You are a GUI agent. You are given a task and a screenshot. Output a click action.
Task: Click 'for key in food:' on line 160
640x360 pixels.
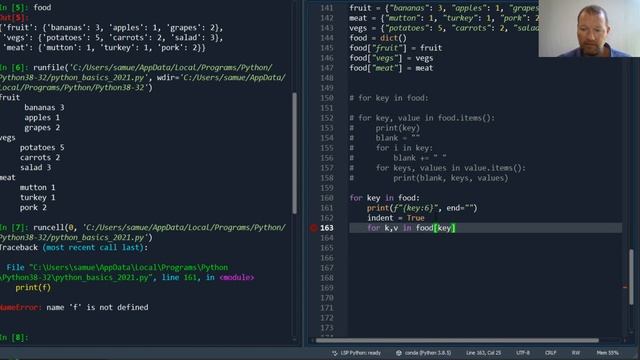click(x=384, y=198)
